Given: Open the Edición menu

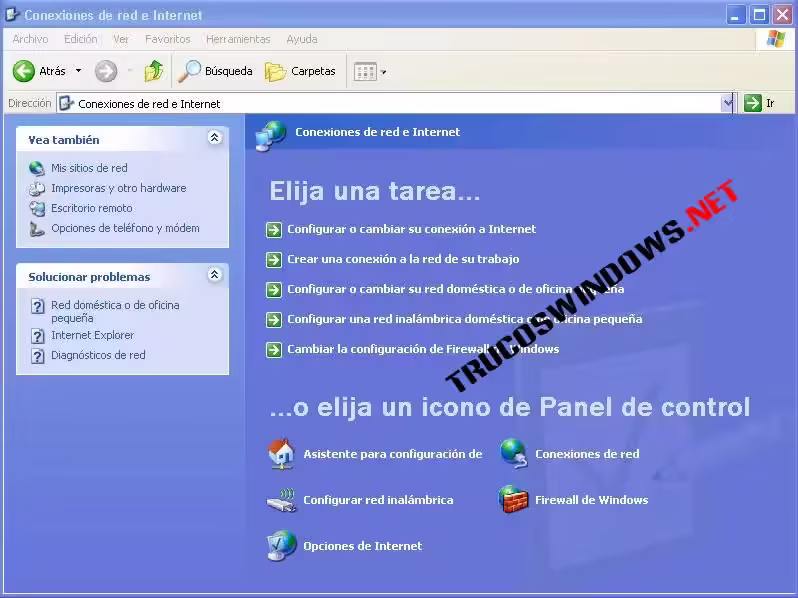Looking at the screenshot, I should (80, 39).
